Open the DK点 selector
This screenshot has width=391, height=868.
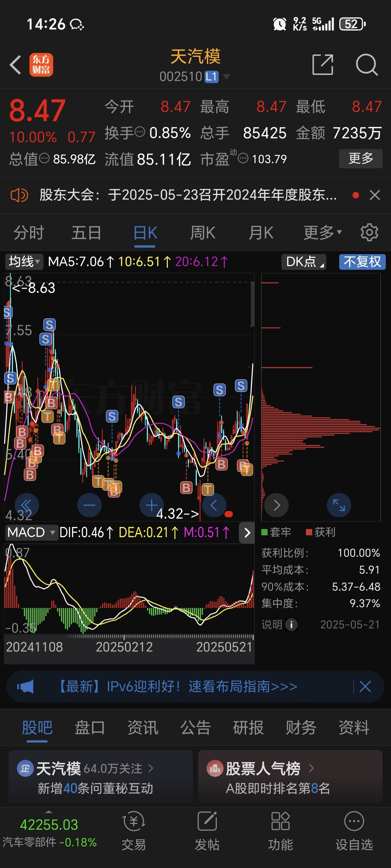coord(304,262)
